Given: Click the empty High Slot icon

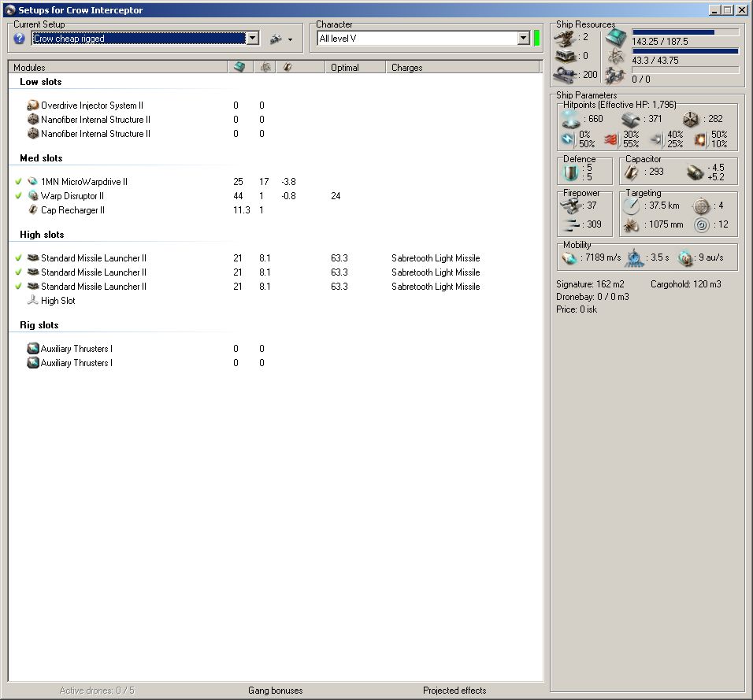Looking at the screenshot, I should click(x=32, y=301).
